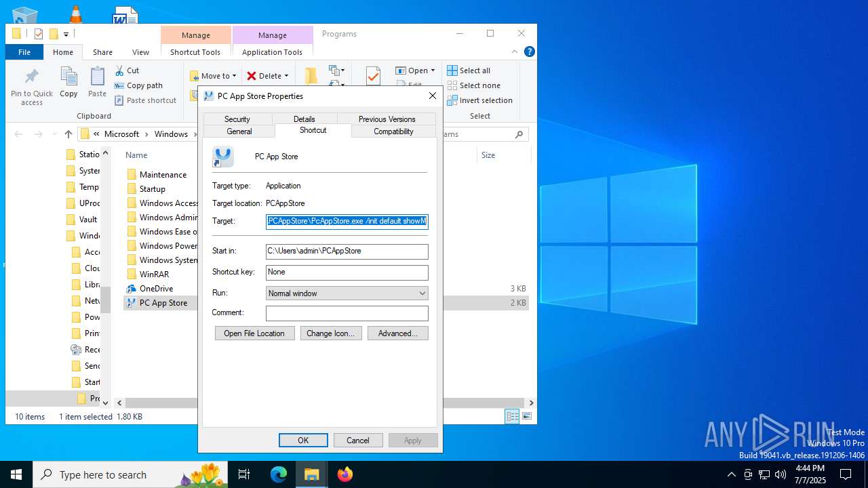
Task: Click Invert selection in ribbon
Action: click(x=479, y=100)
